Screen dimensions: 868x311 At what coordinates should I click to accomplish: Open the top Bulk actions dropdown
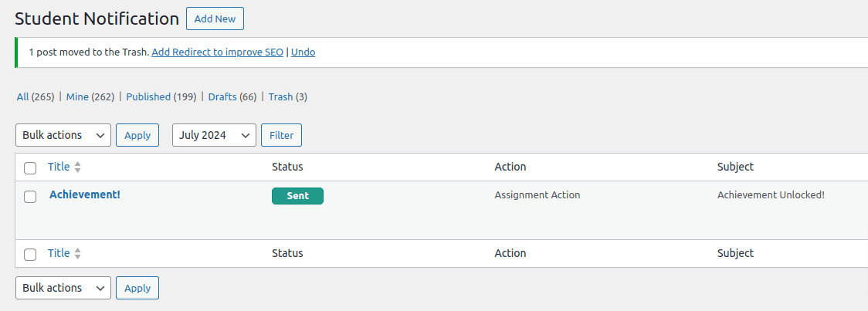tap(63, 135)
